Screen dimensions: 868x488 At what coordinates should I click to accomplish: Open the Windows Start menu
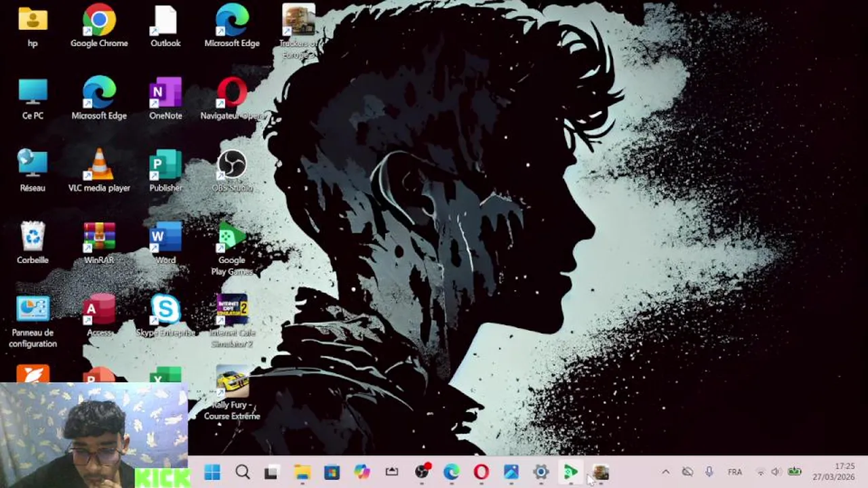[212, 472]
